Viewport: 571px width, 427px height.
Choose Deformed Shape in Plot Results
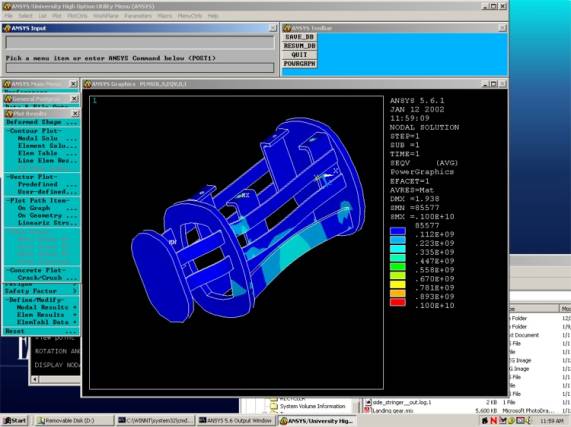click(x=42, y=122)
